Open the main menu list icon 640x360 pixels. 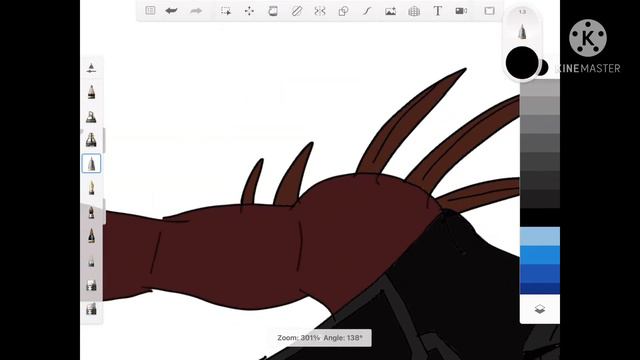pos(150,11)
